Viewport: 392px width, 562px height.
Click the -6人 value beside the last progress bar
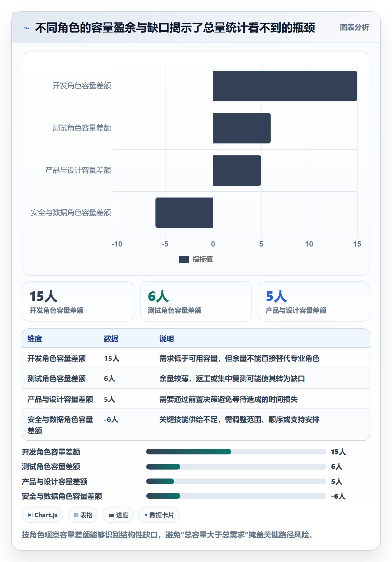(338, 496)
